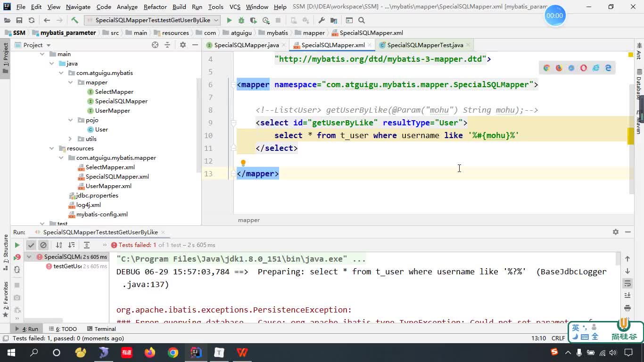644x362 pixels.
Task: Open in Chrome browser icon
Action: [546, 68]
